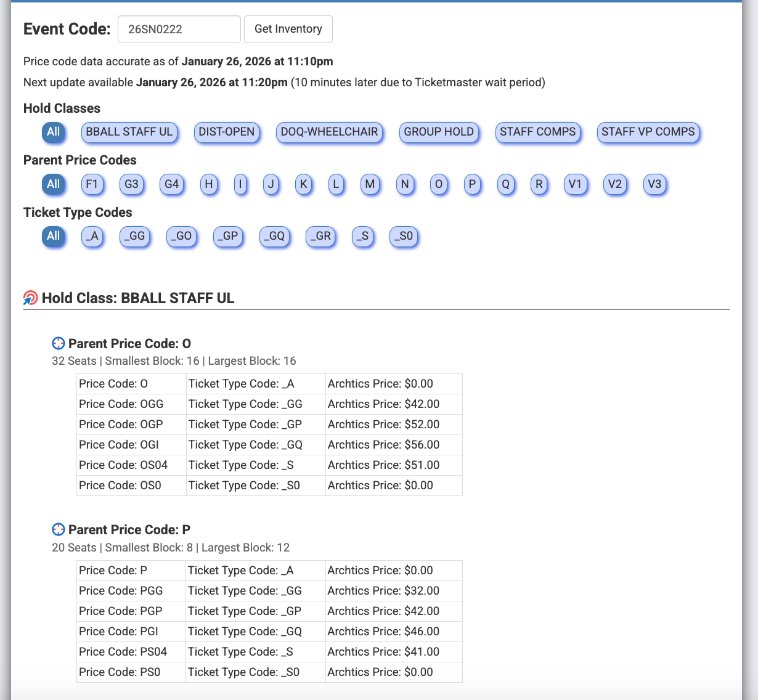The width and height of the screenshot is (758, 700).
Task: Click the target icon beside Hold Class heading
Action: click(30, 298)
